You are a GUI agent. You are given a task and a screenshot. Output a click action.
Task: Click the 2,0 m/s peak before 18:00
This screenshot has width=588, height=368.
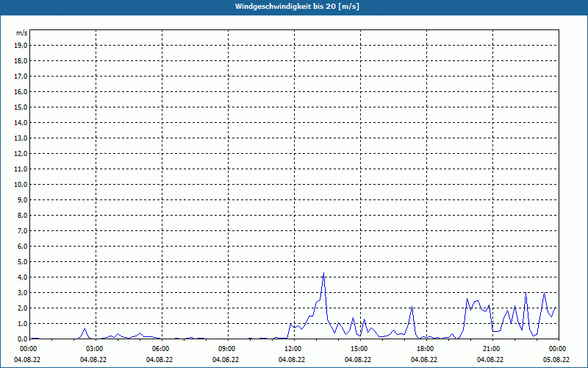[x=412, y=308]
